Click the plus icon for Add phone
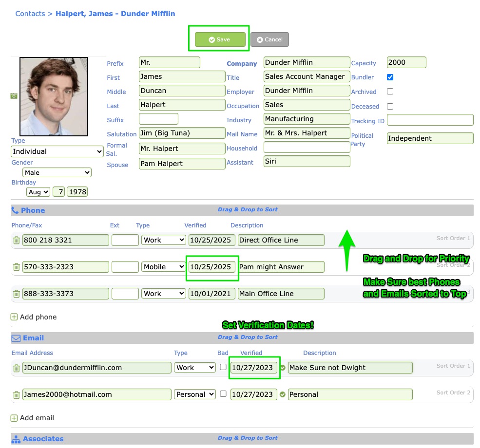This screenshot has width=480, height=448. [14, 317]
